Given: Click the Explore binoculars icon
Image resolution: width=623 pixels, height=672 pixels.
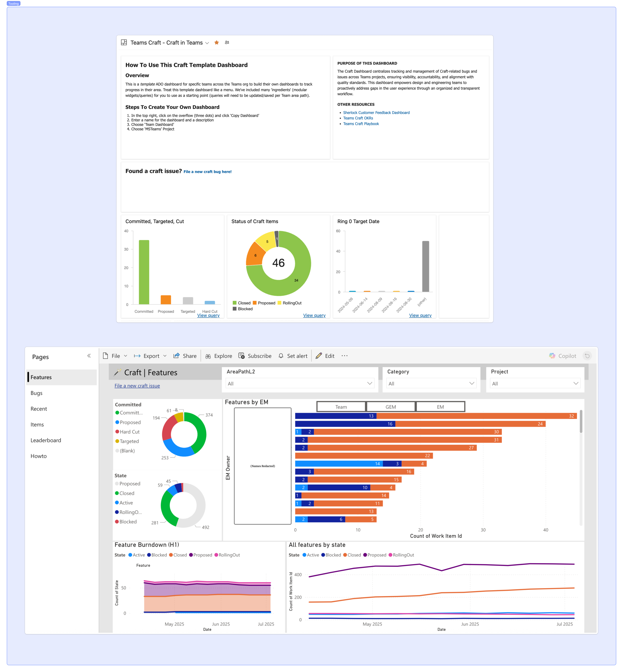Looking at the screenshot, I should point(208,356).
